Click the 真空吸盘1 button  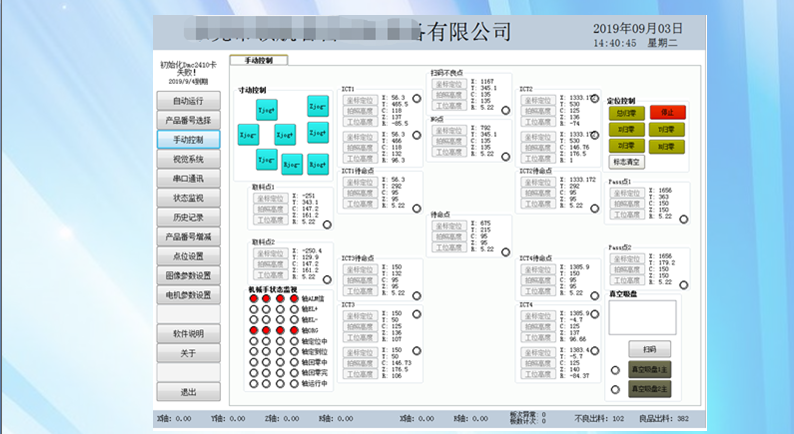pyautogui.click(x=650, y=370)
